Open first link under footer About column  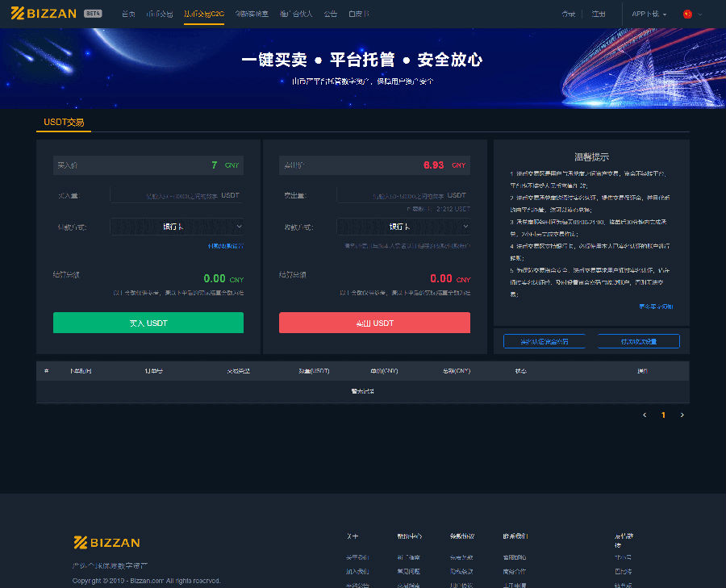pos(357,557)
